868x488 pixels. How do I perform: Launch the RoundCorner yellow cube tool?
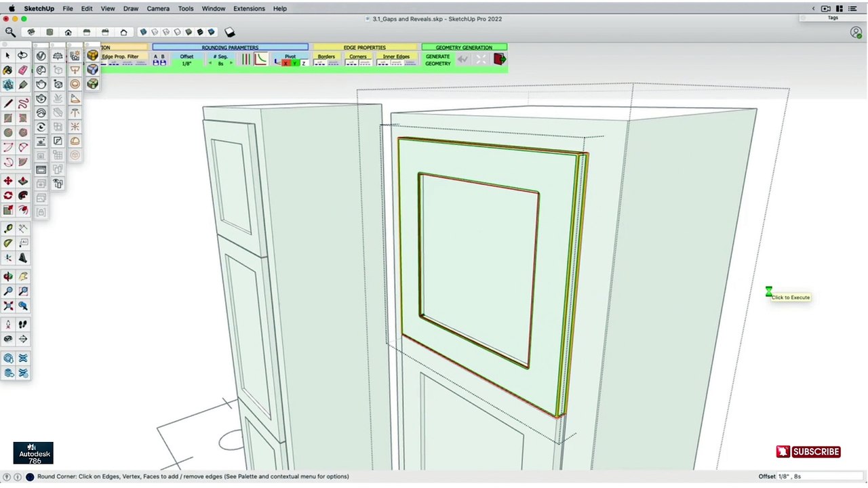point(92,55)
